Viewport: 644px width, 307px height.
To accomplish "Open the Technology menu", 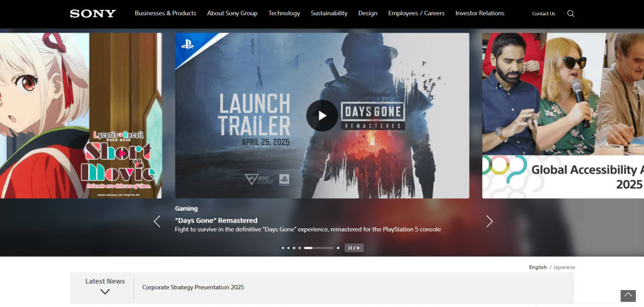I will click(x=284, y=13).
